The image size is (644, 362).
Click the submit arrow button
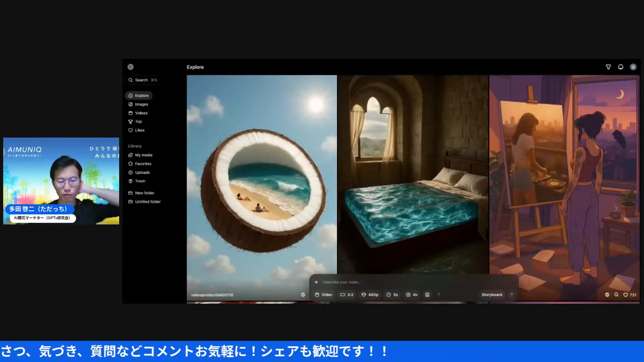coord(512,295)
